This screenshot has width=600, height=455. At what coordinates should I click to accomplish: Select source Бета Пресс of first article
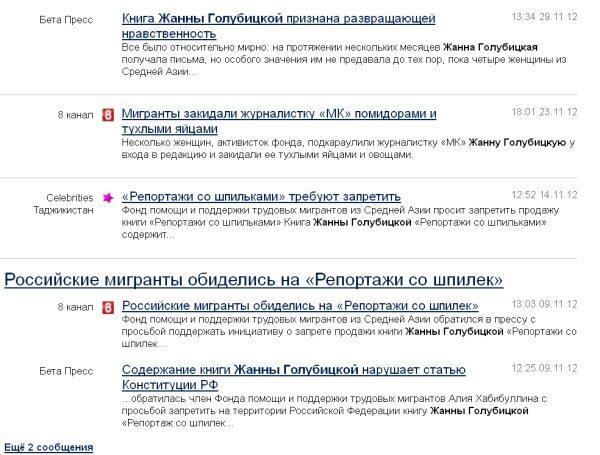pos(66,20)
